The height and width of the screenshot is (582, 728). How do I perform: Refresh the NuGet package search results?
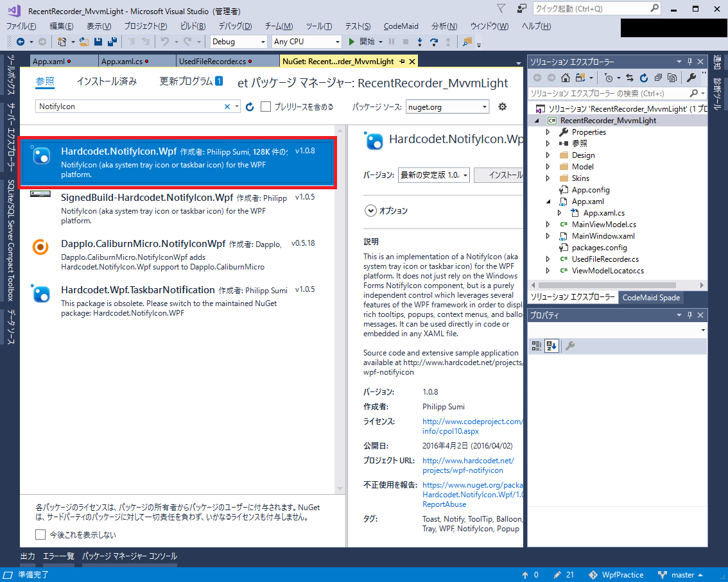250,107
